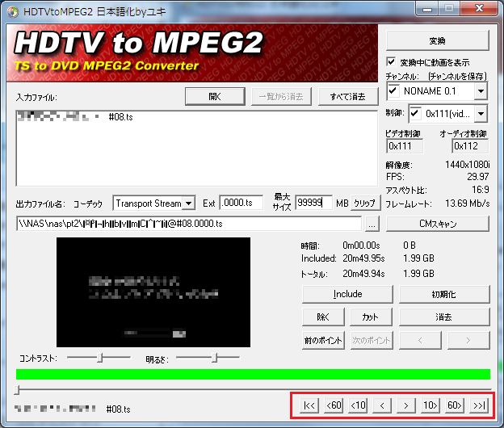The width and height of the screenshot is (504, 428).
Task: Click the 変換 convert button
Action: 437,40
